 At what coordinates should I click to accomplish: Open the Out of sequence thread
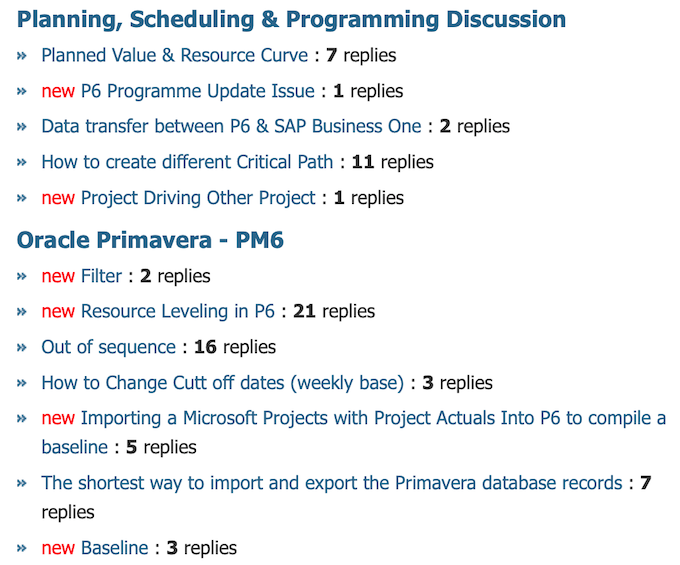(x=108, y=347)
